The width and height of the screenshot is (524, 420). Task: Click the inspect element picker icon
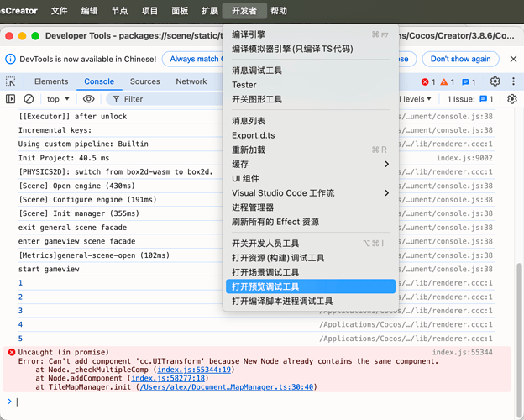[x=10, y=81]
